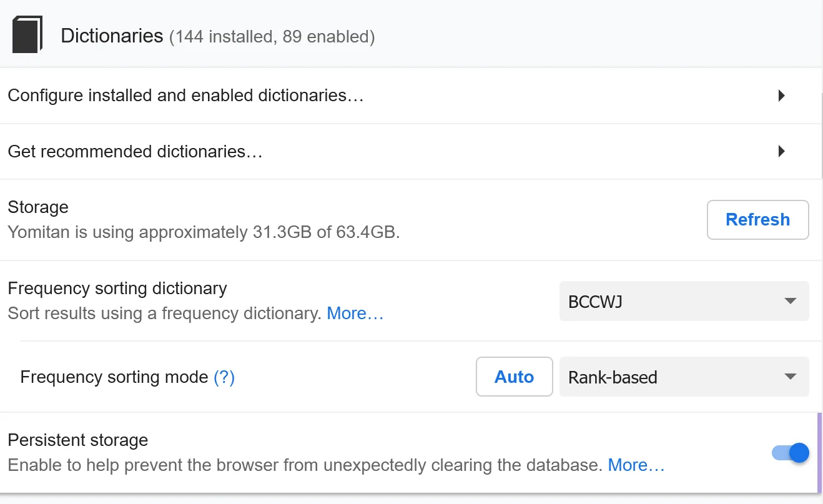Click the installed and enabled dictionary count text

click(272, 37)
